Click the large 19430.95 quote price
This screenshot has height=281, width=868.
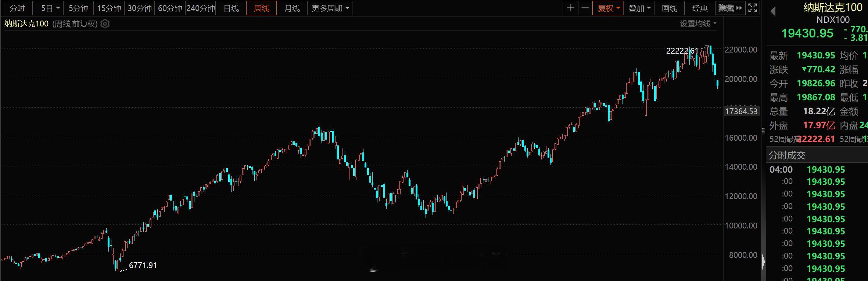tap(807, 33)
